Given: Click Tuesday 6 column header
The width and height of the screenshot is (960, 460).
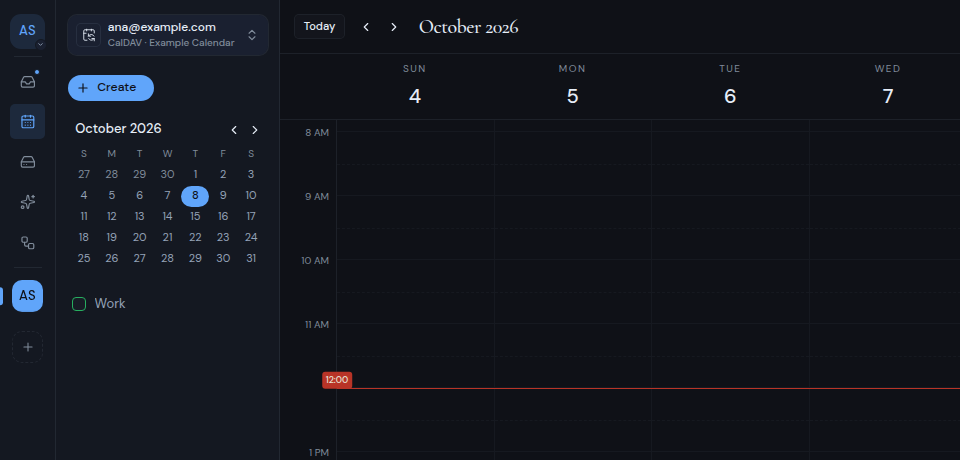Looking at the screenshot, I should point(730,86).
